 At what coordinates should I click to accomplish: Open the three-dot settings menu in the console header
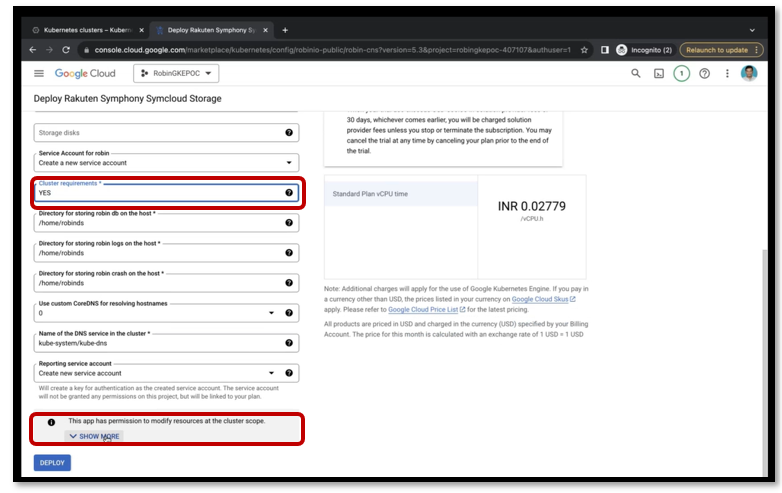pos(727,73)
